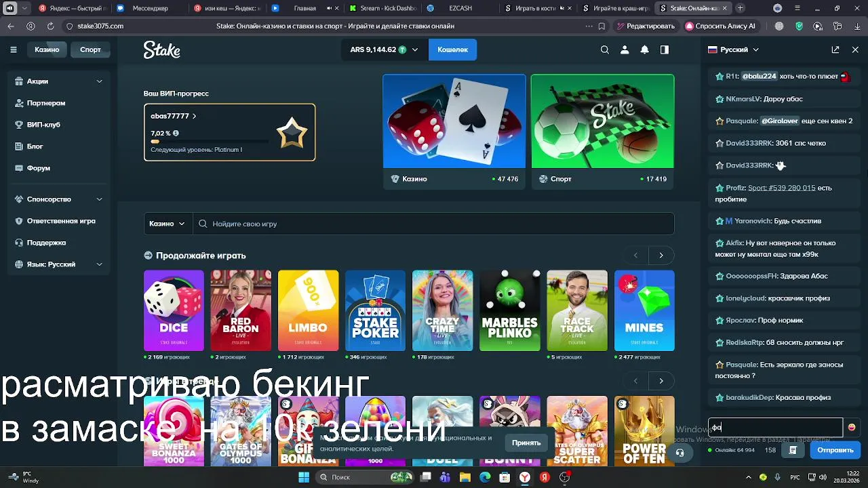
Task: Expand the Спонсорство menu
Action: point(100,199)
